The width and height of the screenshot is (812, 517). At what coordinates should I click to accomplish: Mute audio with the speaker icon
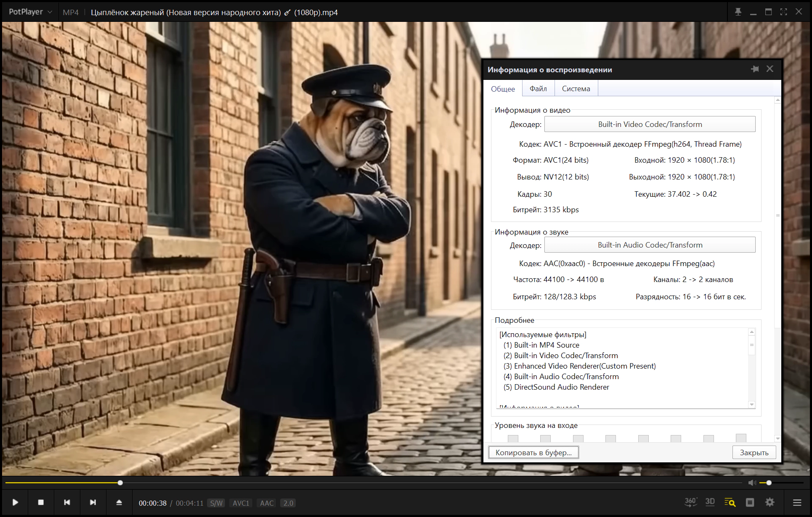(x=752, y=483)
